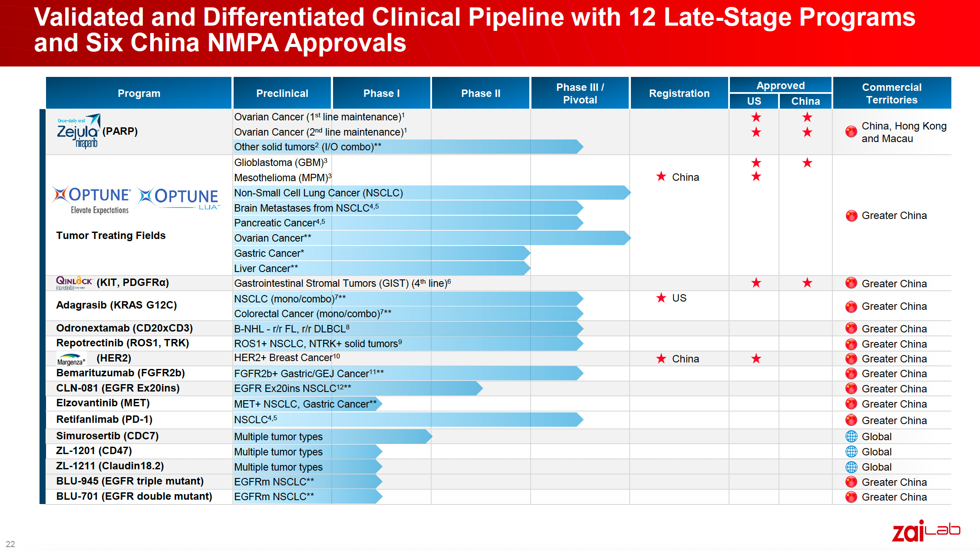Click the Program column header

pos(139,93)
